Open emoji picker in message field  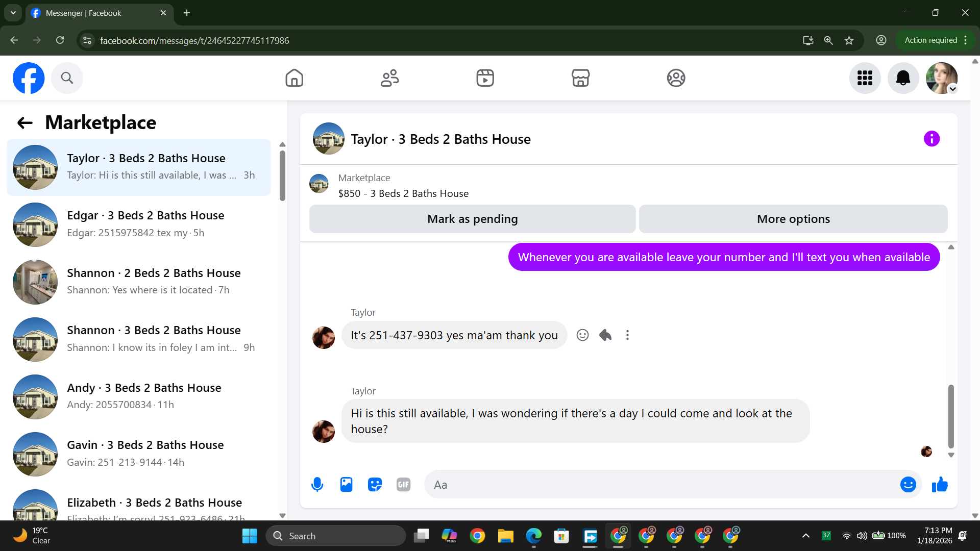[x=908, y=485]
